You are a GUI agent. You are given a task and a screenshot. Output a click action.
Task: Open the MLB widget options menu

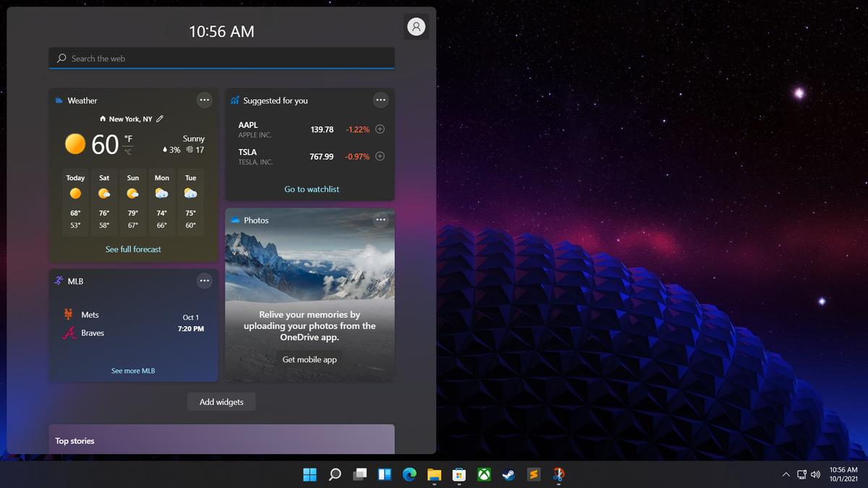click(x=204, y=281)
